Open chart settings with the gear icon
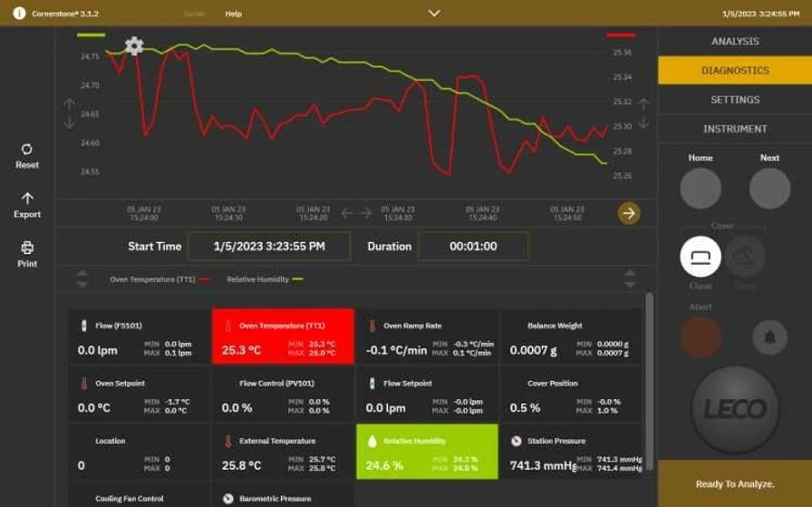Image resolution: width=812 pixels, height=507 pixels. (134, 46)
